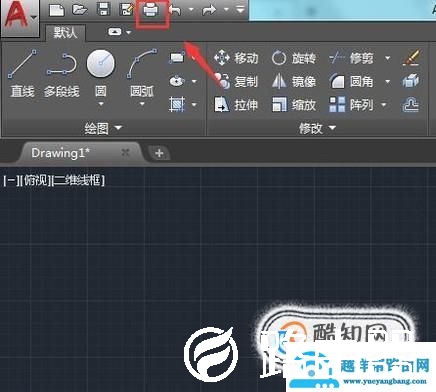Select the rectangle draw tool
The width and height of the screenshot is (436, 392).
[x=177, y=58]
